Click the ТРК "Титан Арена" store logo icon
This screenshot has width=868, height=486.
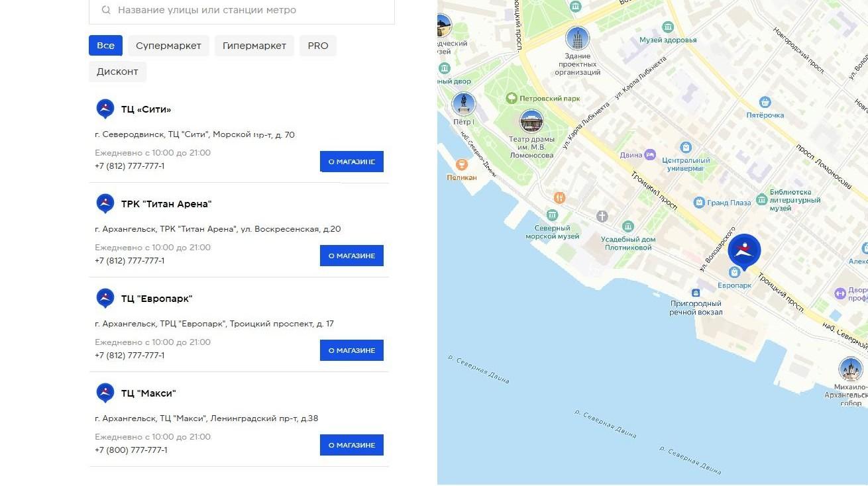coord(105,204)
